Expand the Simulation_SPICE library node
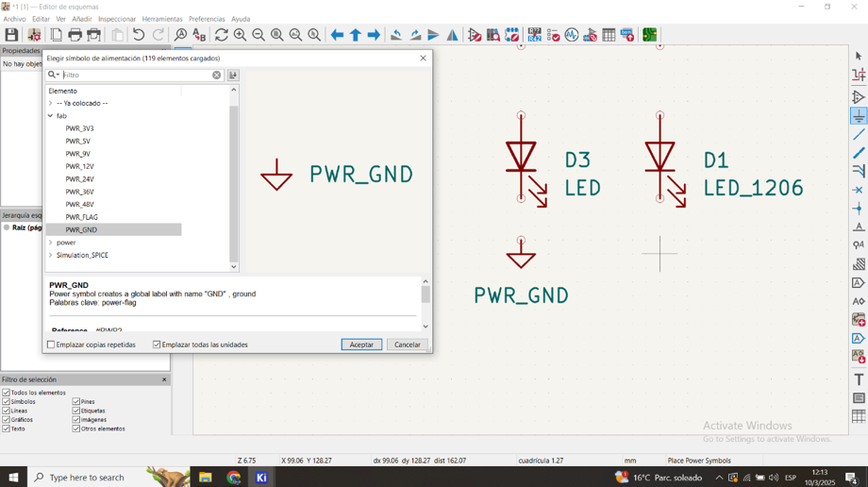Screen dimensions: 868x487 [50, 256]
